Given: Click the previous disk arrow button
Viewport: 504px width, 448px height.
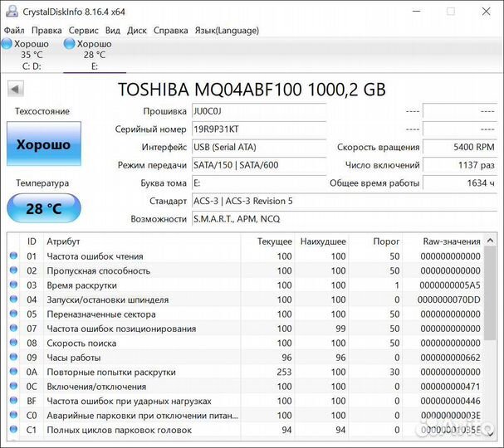Looking at the screenshot, I should pos(16,89).
